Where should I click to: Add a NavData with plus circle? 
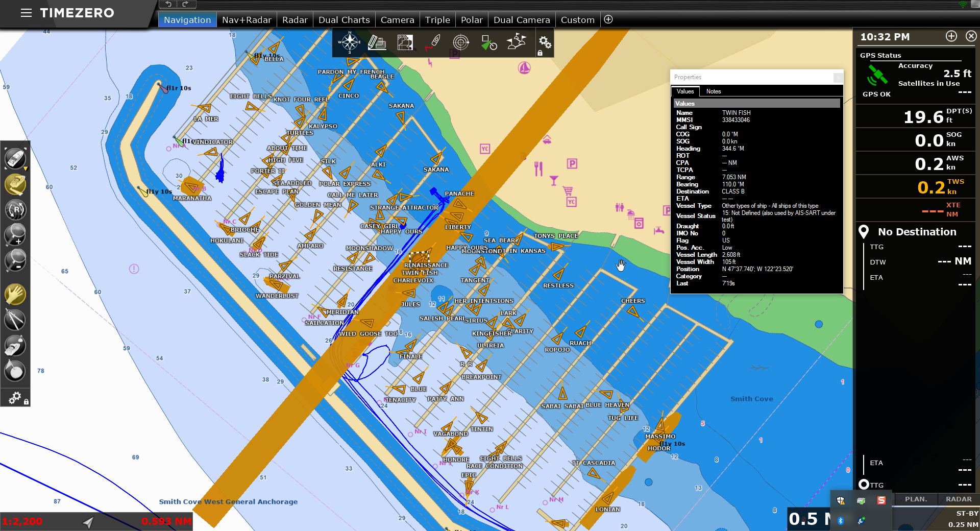(951, 36)
